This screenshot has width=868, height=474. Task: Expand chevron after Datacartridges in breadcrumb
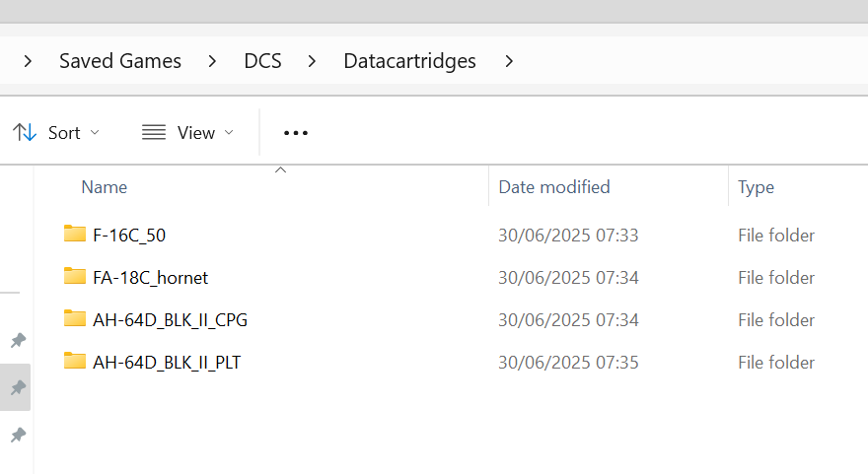(509, 61)
